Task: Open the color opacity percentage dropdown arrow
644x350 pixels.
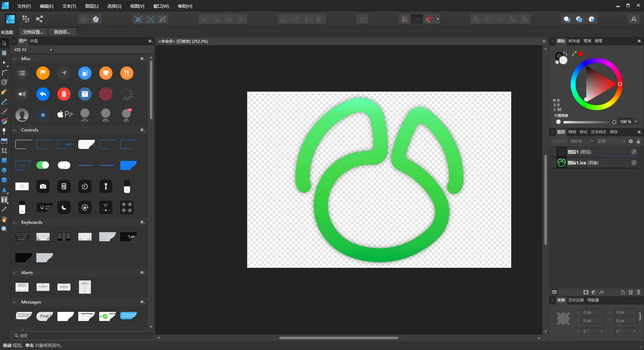Action: 636,122
